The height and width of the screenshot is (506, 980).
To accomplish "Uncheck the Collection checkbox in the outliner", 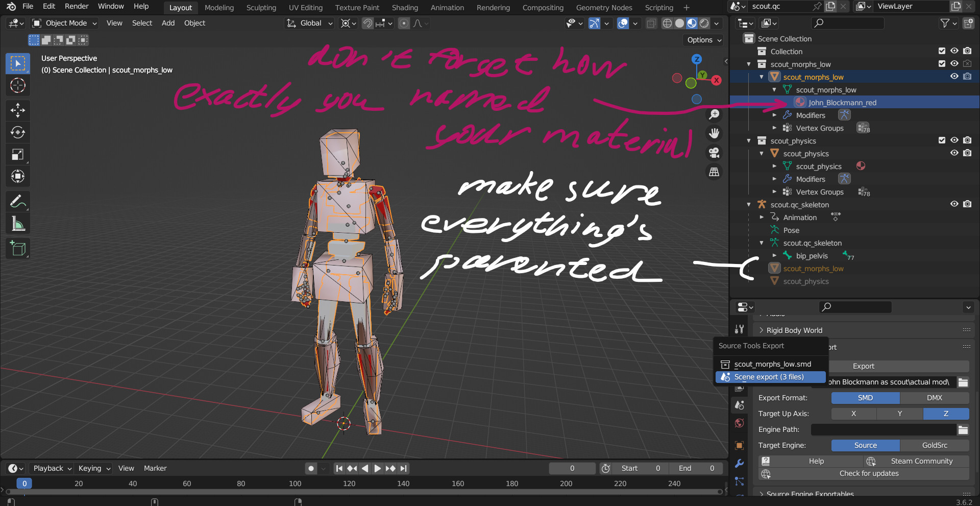I will point(941,51).
